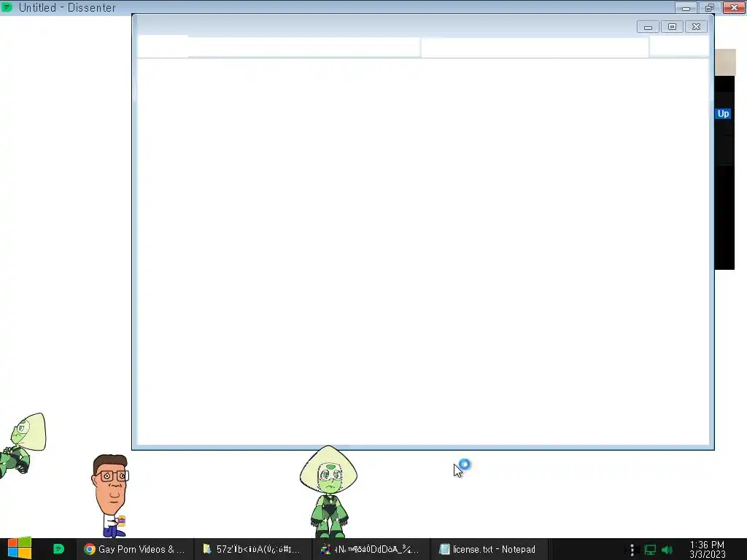Switch to license.txt - Notepad
The height and width of the screenshot is (560, 747).
pyautogui.click(x=489, y=549)
